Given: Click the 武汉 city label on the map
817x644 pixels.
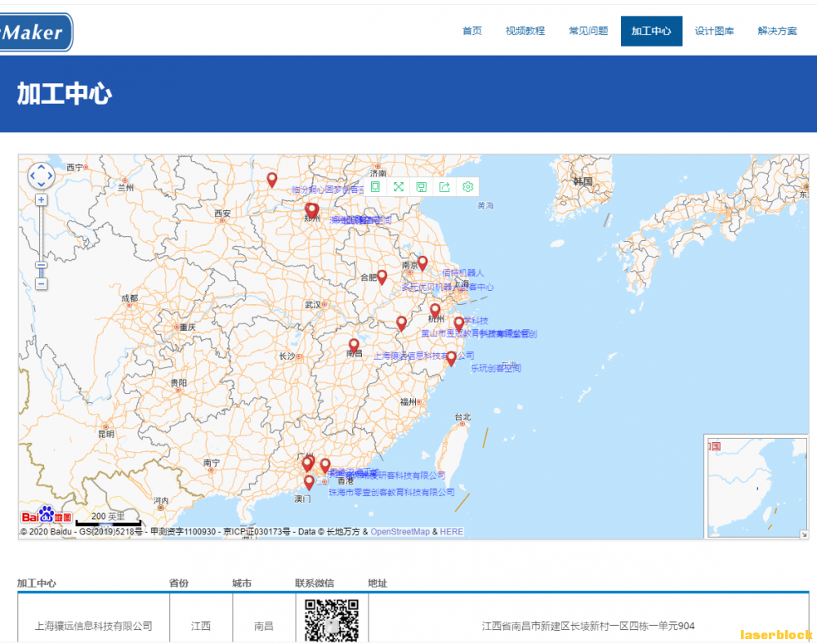Looking at the screenshot, I should (x=313, y=304).
